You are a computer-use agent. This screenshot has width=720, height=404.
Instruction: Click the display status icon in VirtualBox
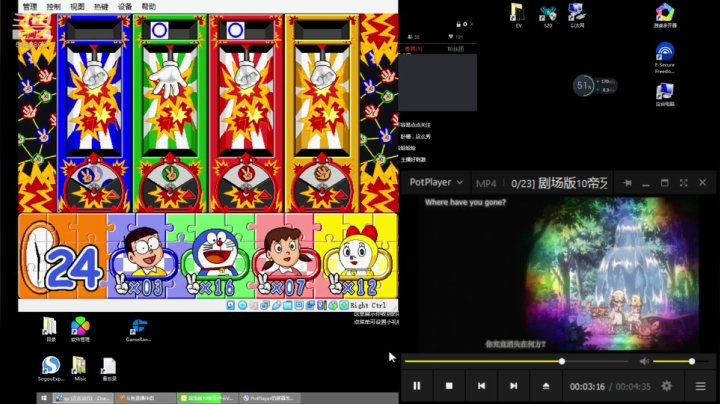pyautogui.click(x=299, y=305)
